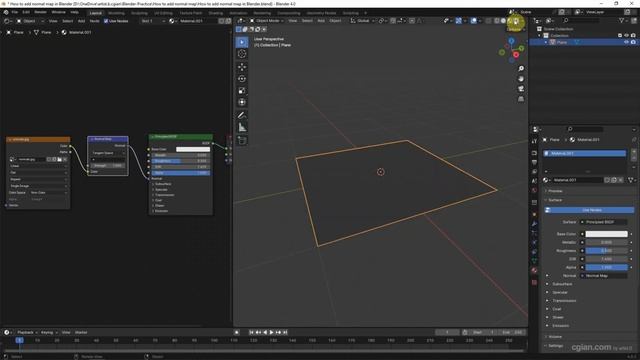Switch perspective/orthographic grid icon
Image resolution: width=640 pixels, height=360 pixels.
click(x=521, y=99)
